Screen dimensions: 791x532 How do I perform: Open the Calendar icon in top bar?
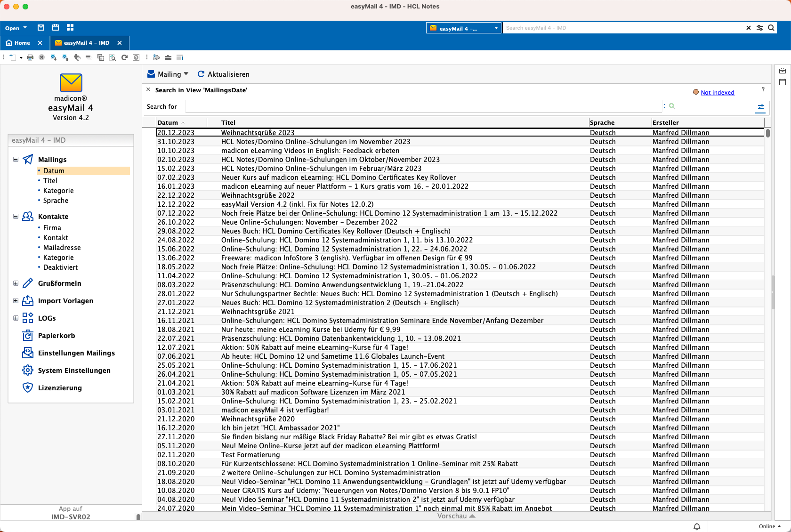tap(56, 28)
